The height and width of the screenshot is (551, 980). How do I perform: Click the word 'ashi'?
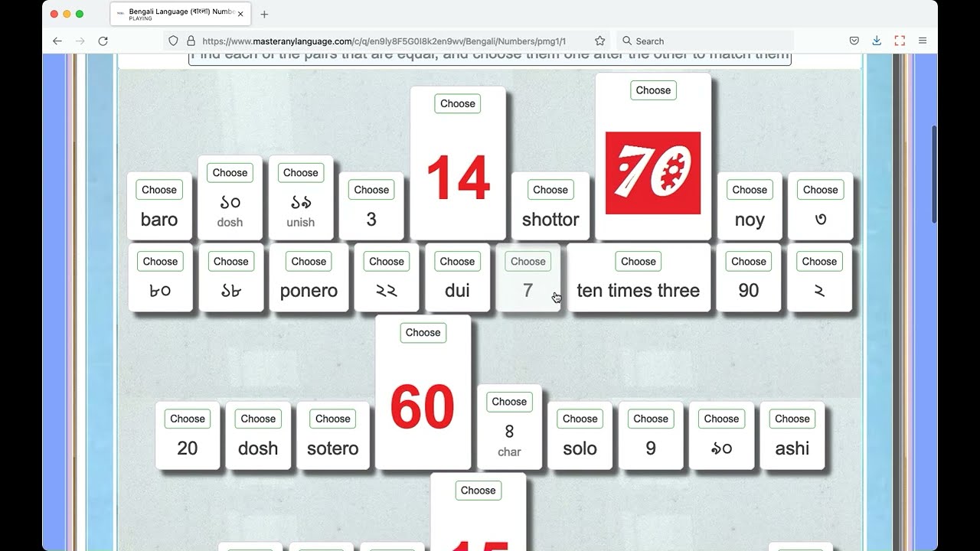[792, 448]
